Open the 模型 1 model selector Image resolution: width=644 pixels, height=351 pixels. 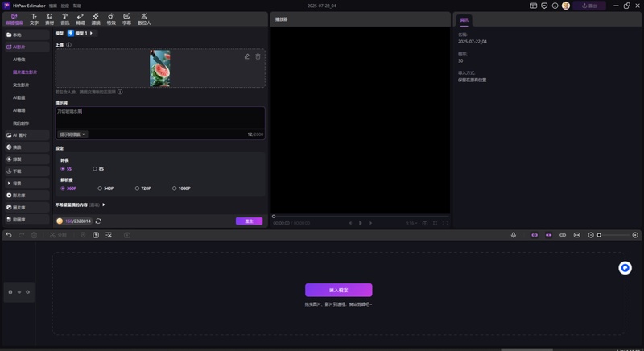click(x=82, y=34)
